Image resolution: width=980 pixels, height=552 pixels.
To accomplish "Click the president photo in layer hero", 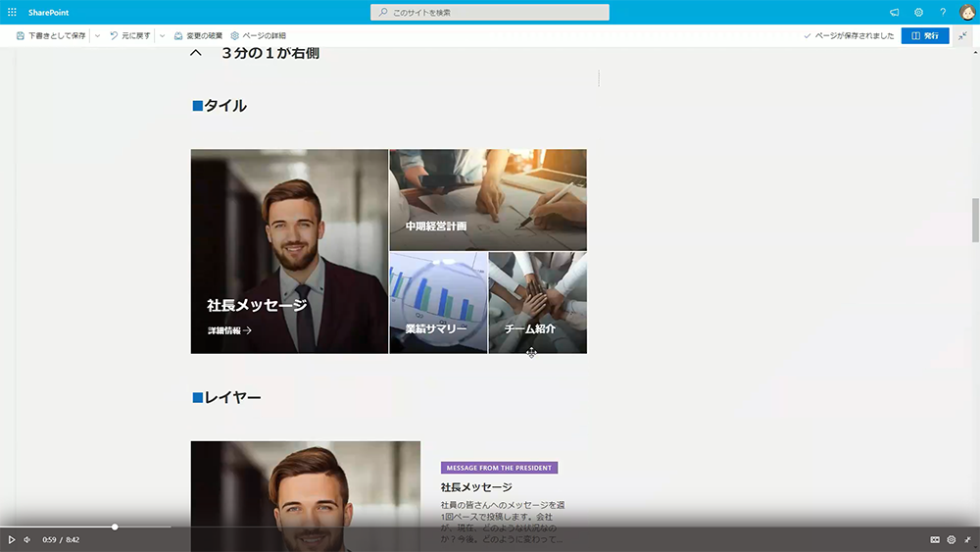I will click(306, 496).
